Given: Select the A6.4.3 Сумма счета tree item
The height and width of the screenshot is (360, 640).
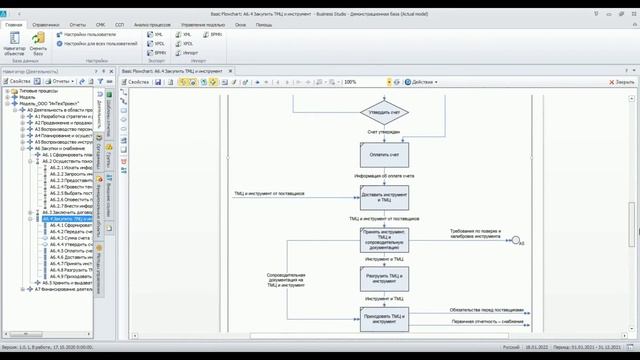Looking at the screenshot, I should (70, 238).
